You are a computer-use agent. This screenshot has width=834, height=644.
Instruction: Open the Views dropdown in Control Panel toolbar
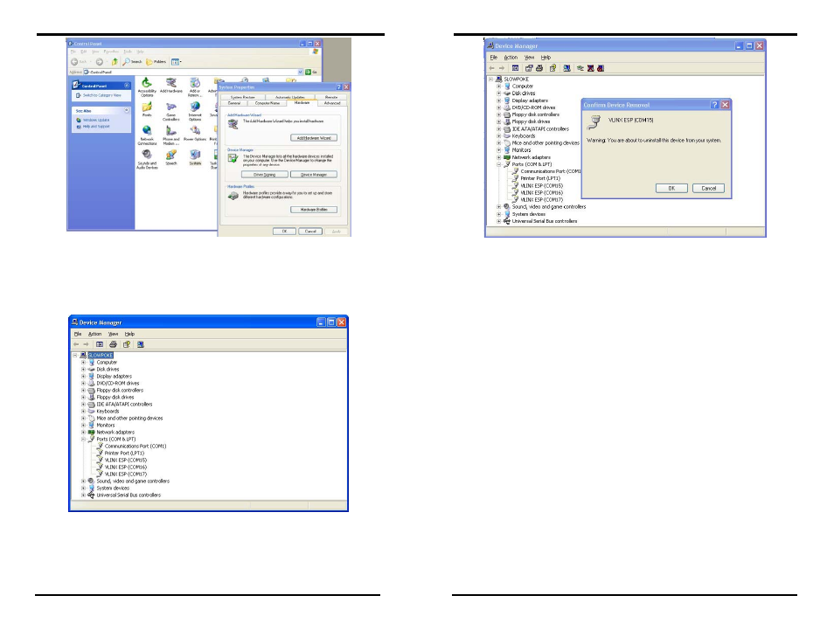pos(176,62)
